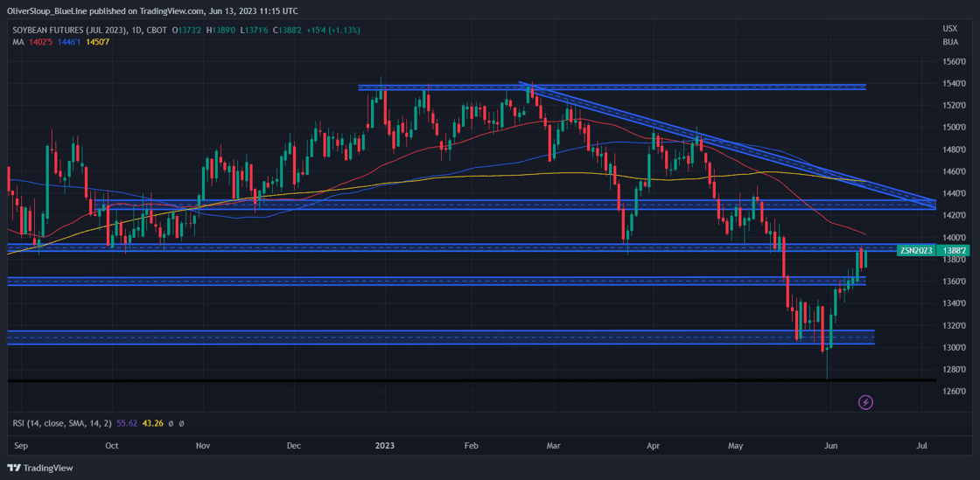Click the Sep label on time axis
The image size is (980, 480).
21,446
